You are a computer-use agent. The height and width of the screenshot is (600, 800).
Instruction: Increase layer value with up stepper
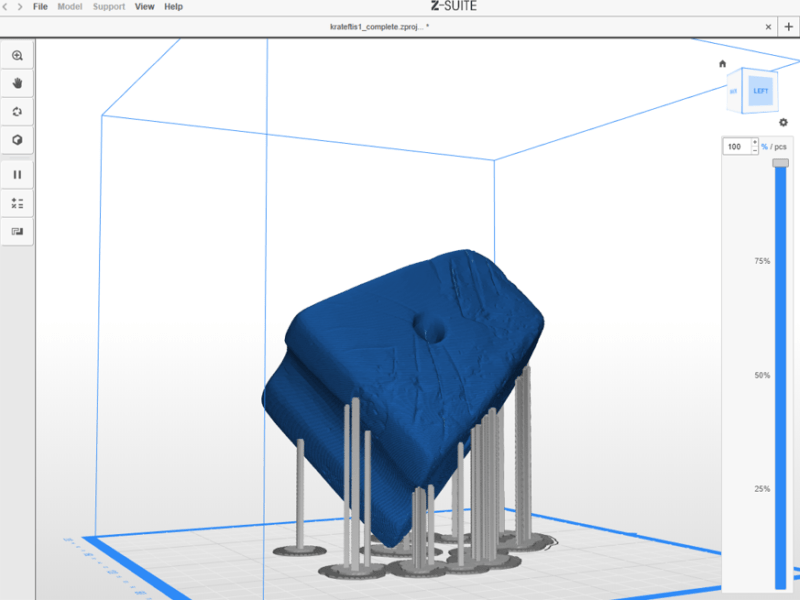pyautogui.click(x=755, y=143)
